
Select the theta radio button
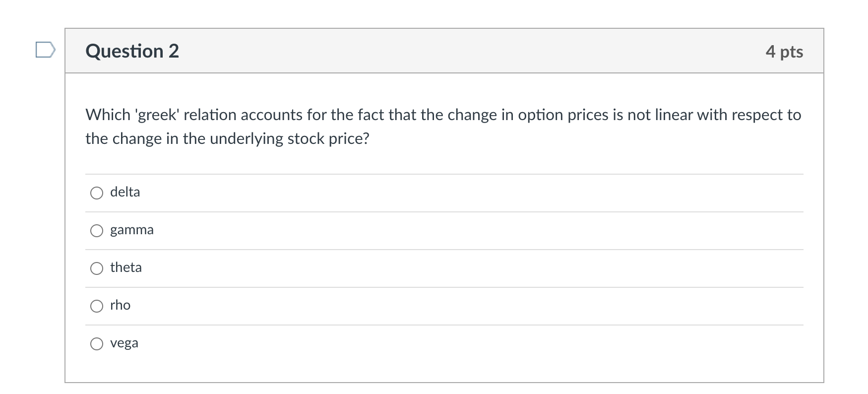97,268
